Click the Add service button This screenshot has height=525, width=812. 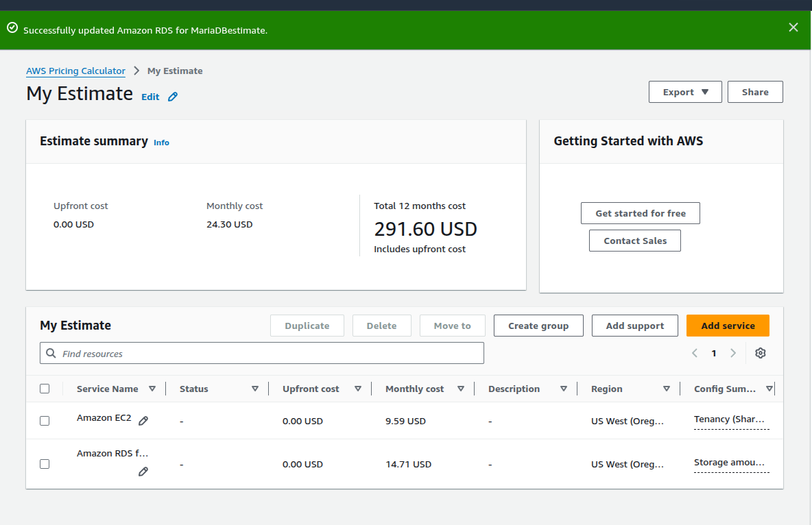tap(728, 326)
